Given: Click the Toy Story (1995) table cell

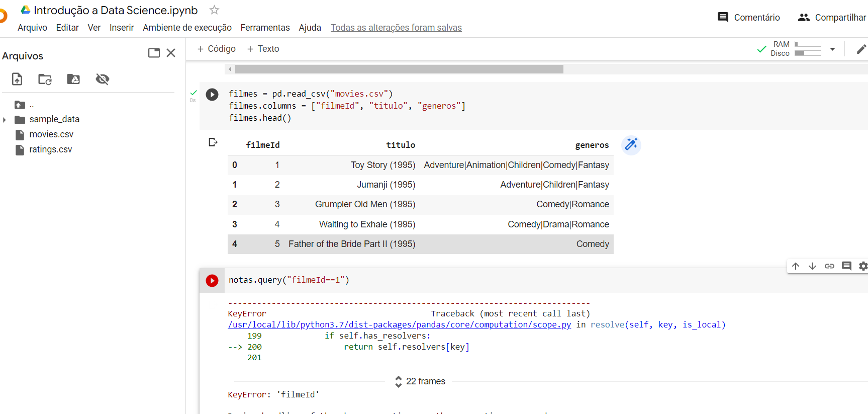Looking at the screenshot, I should [383, 165].
